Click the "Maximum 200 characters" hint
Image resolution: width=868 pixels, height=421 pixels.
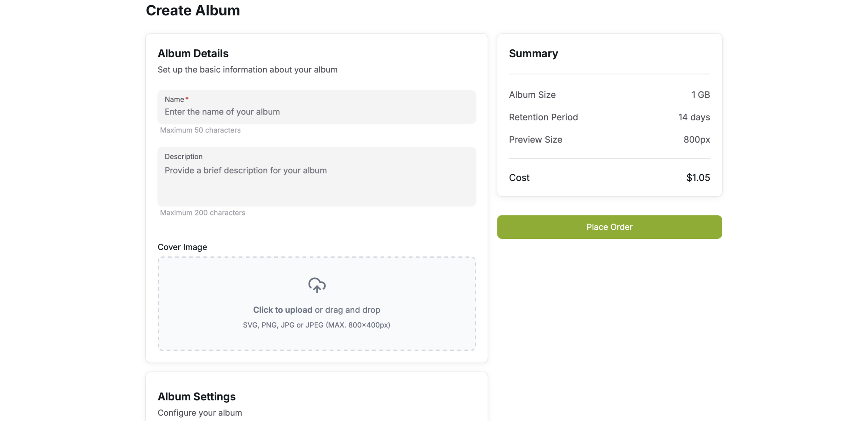point(202,213)
